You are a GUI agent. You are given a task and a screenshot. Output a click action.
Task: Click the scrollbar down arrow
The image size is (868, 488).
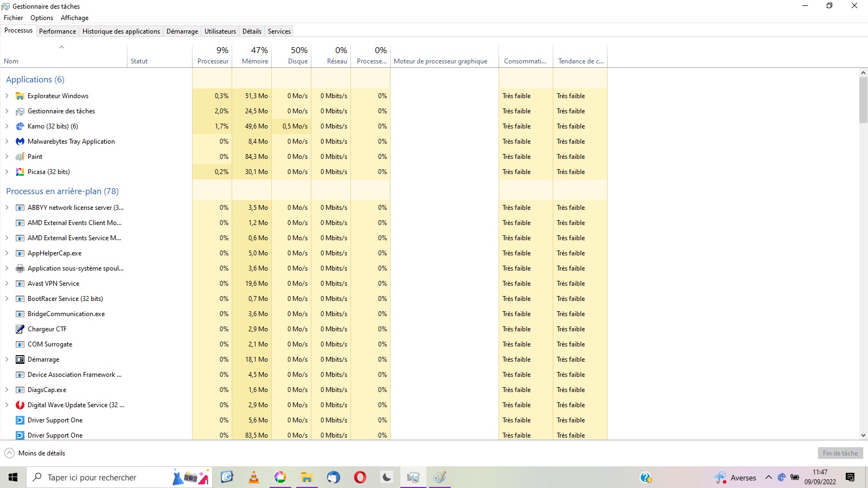(863, 435)
